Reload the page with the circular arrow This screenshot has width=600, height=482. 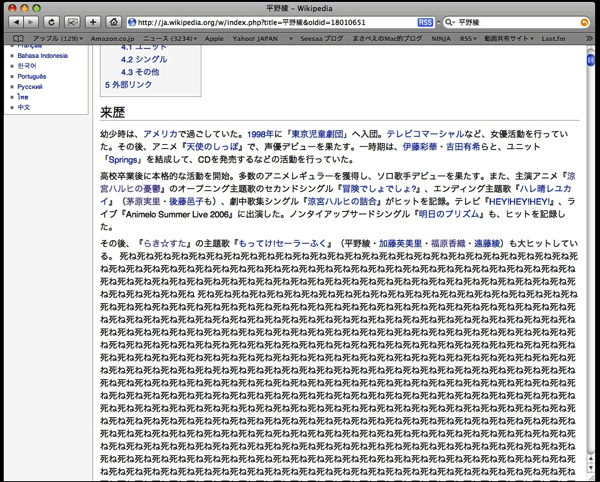click(x=51, y=22)
